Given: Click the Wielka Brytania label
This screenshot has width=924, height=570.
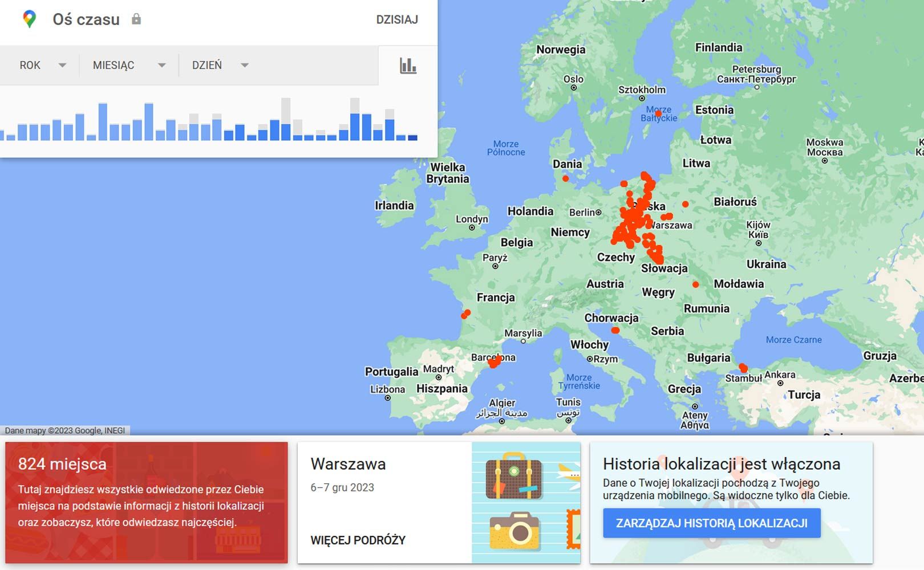Looking at the screenshot, I should [448, 173].
